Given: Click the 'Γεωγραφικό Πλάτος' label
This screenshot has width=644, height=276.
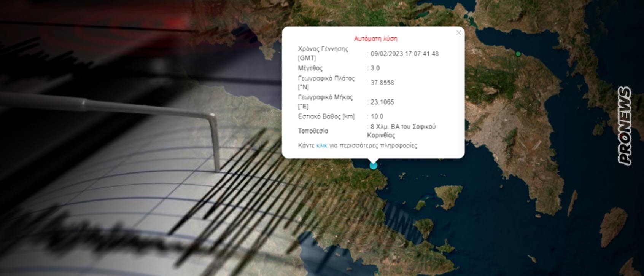Looking at the screenshot, I should click(x=326, y=83).
